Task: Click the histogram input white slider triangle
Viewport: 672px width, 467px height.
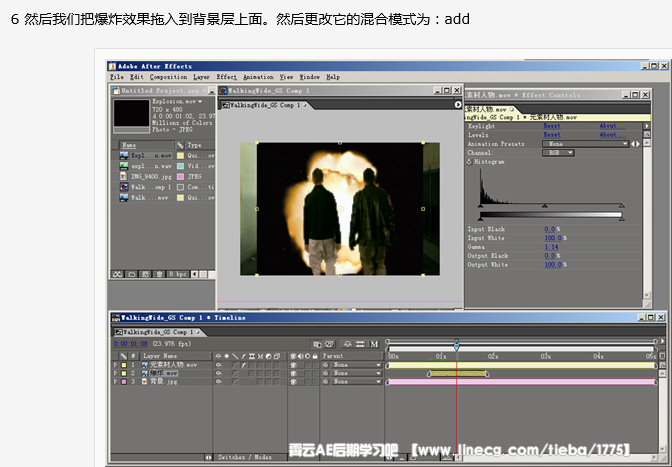Action: pyautogui.click(x=621, y=206)
